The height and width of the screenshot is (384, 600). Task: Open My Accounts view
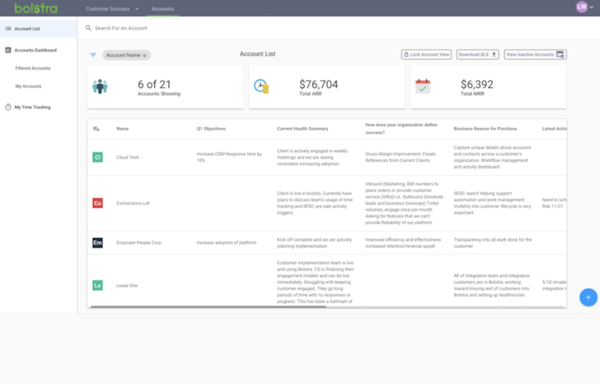(28, 86)
